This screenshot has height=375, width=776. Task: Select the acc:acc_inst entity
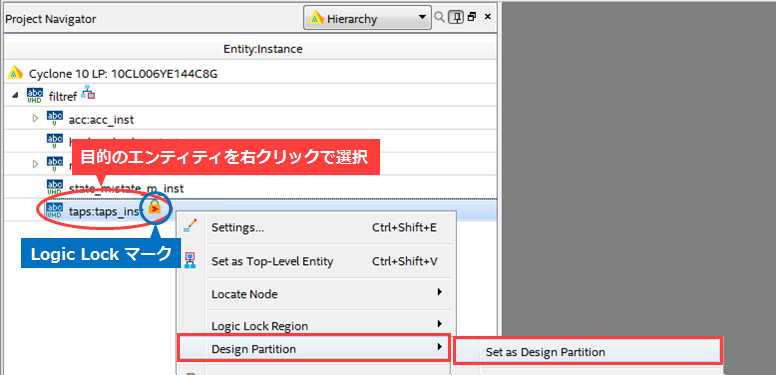[101, 120]
